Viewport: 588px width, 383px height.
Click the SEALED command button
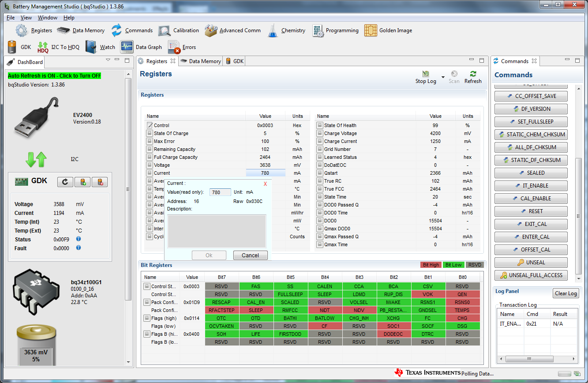[x=531, y=173]
